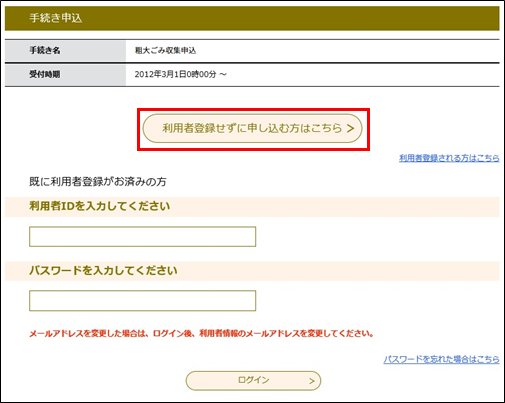Click the ～ symbol after the reception date
The height and width of the screenshot is (403, 505).
click(x=223, y=75)
